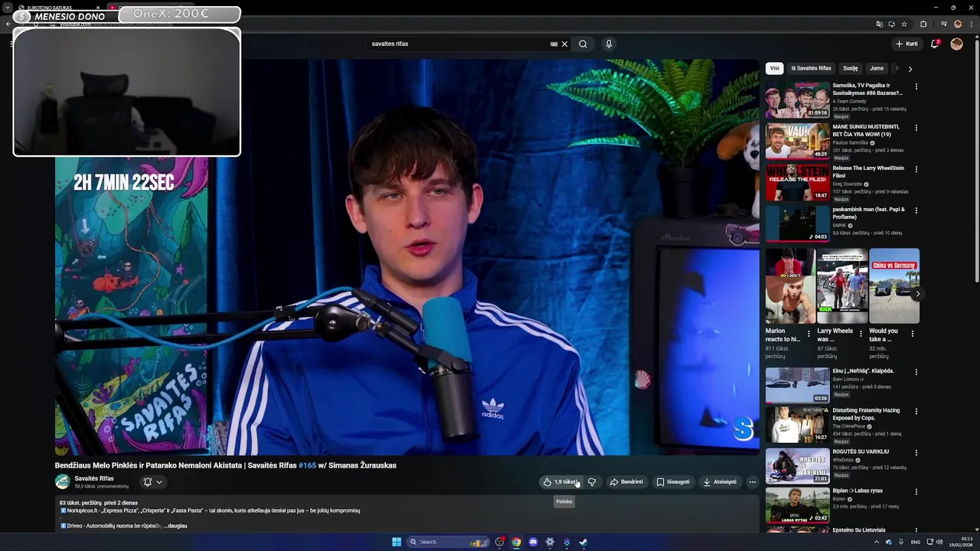Open YouTube account avatar menu
The width and height of the screenshot is (980, 551).
coord(956,44)
